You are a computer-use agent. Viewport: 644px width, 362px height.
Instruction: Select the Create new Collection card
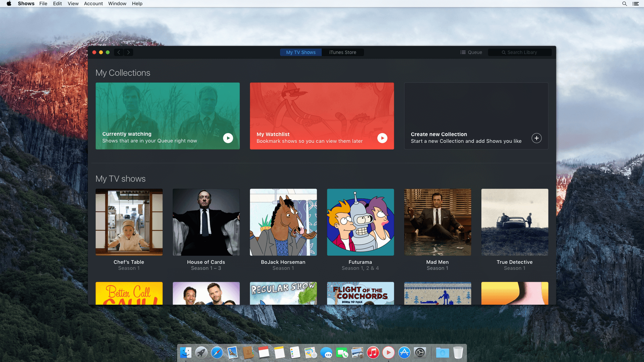[476, 116]
